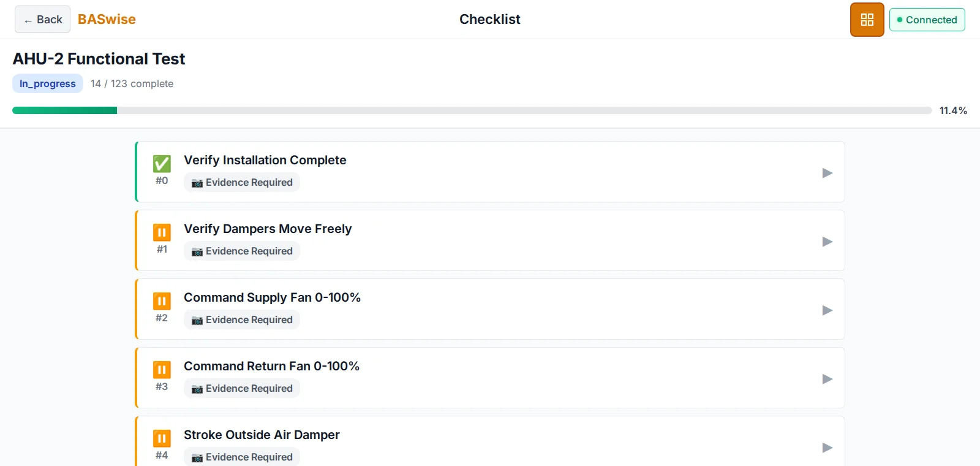Image resolution: width=980 pixels, height=466 pixels.
Task: Click the camera Evidence Required badge on item #0
Action: click(x=242, y=182)
